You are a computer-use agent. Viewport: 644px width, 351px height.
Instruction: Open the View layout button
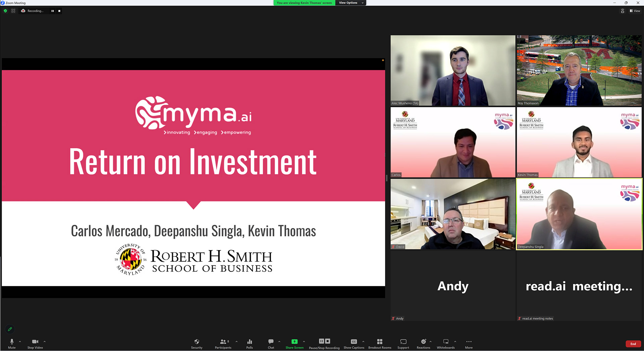point(635,11)
